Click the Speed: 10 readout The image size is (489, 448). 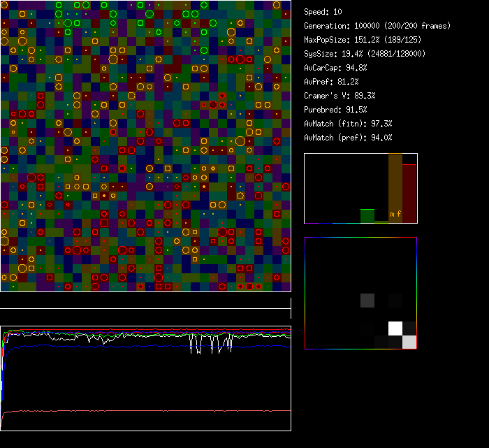pos(323,12)
